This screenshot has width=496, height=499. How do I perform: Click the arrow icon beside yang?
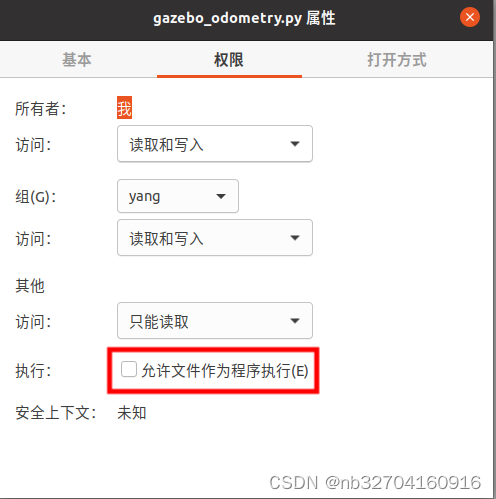point(221,196)
